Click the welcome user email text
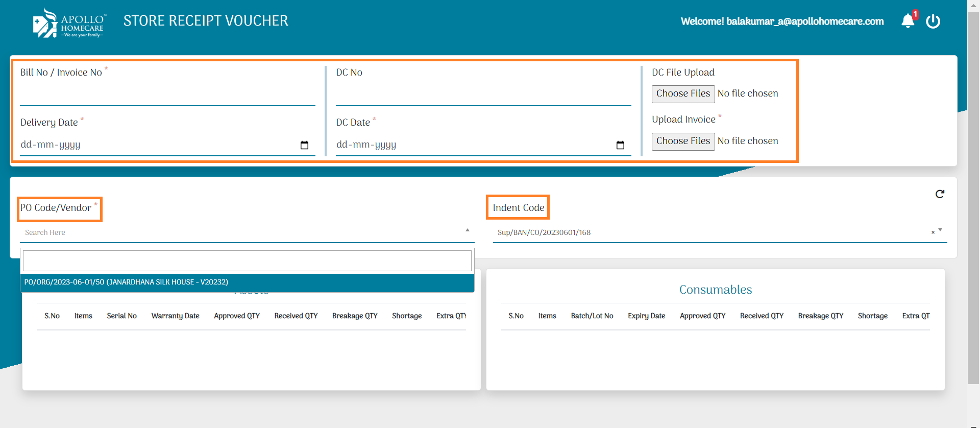 (x=782, y=21)
